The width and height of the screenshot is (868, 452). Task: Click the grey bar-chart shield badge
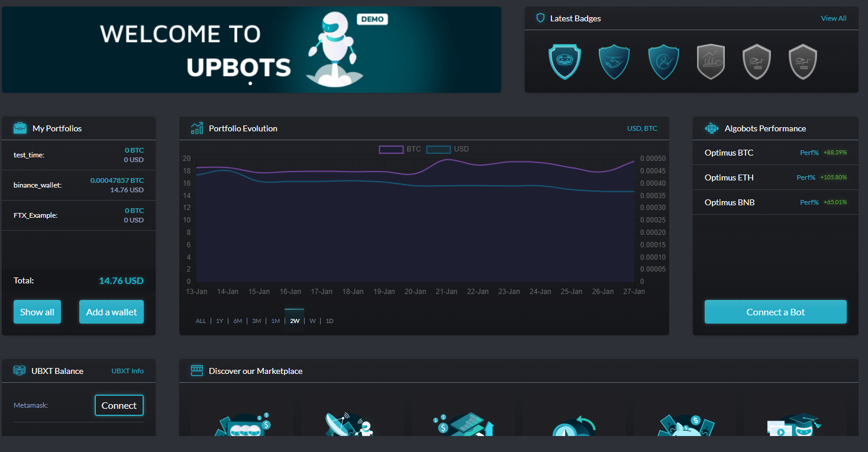[711, 62]
